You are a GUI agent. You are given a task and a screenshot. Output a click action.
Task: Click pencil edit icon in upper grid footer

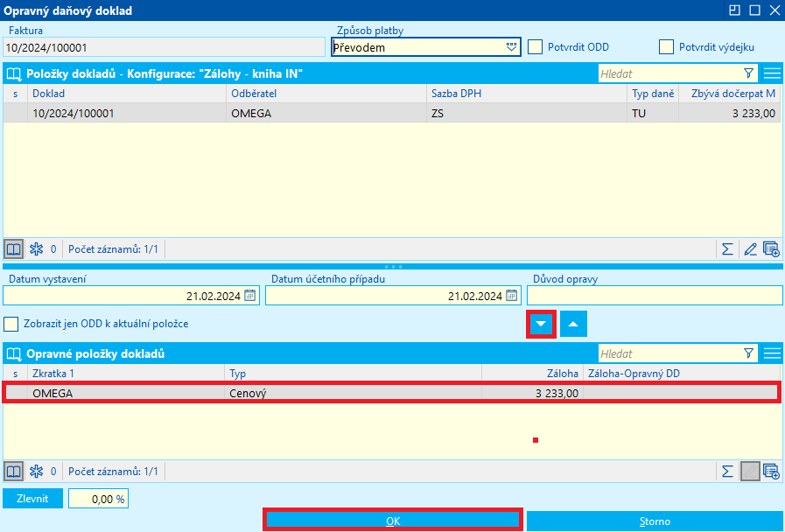pos(750,248)
